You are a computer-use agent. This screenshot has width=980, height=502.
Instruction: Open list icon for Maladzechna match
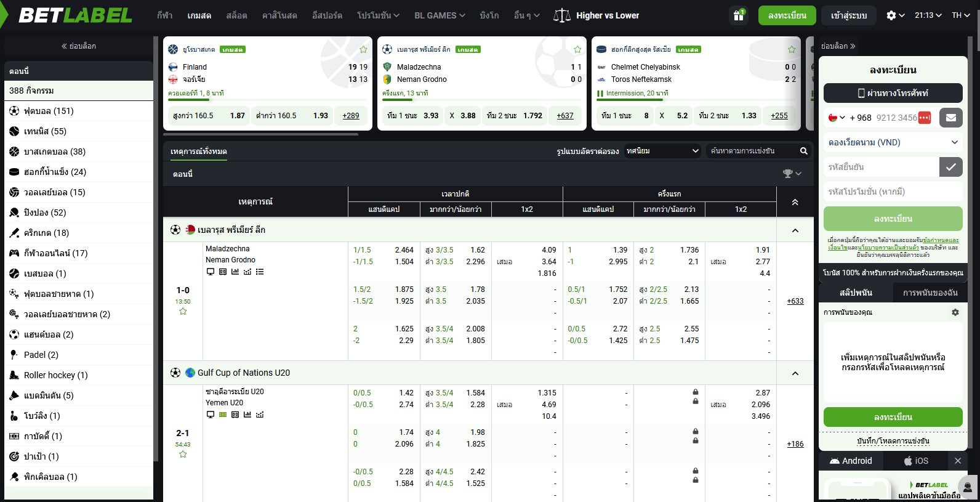click(260, 272)
